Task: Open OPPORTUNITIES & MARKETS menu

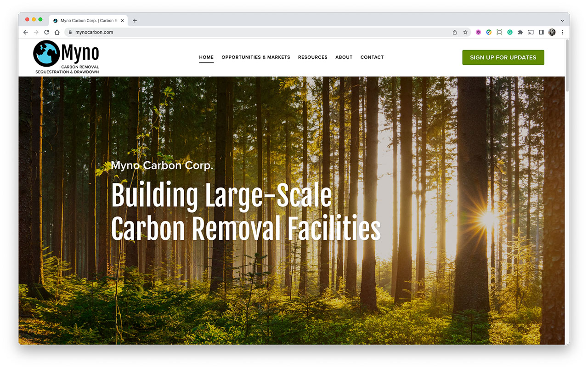Action: coord(256,57)
